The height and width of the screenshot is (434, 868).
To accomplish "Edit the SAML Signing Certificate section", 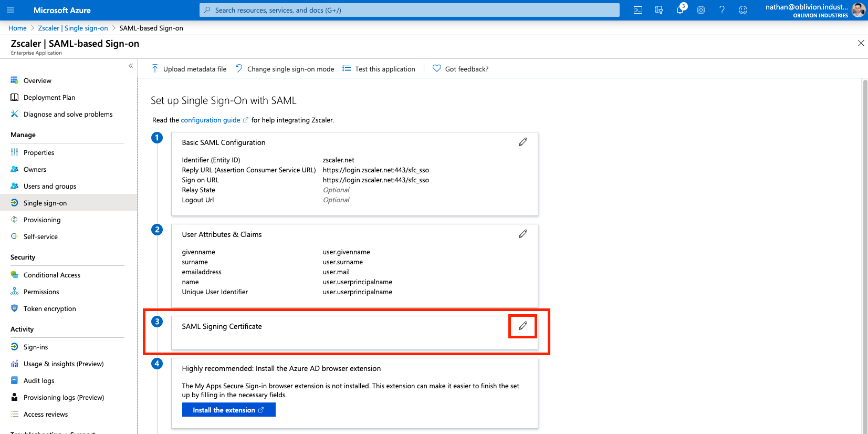I will pos(523,326).
